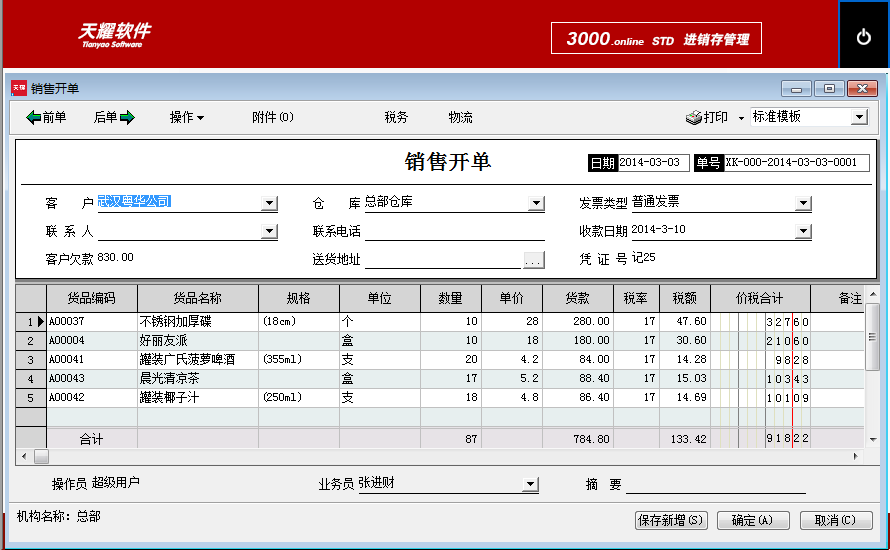Open the 操作 menu
This screenshot has height=550, width=890.
pos(187,117)
